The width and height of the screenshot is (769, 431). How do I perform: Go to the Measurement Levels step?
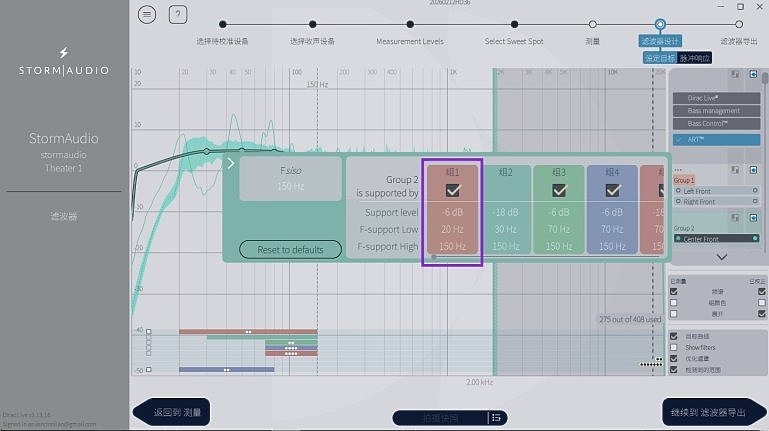[x=410, y=41]
